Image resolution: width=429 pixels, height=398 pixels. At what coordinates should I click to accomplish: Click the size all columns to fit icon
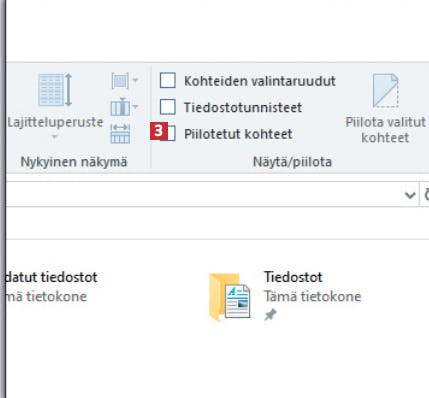120,134
